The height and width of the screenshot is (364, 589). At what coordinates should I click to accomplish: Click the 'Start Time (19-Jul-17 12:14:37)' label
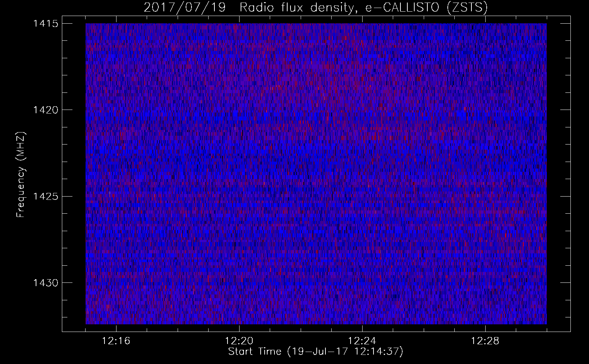tap(316, 352)
